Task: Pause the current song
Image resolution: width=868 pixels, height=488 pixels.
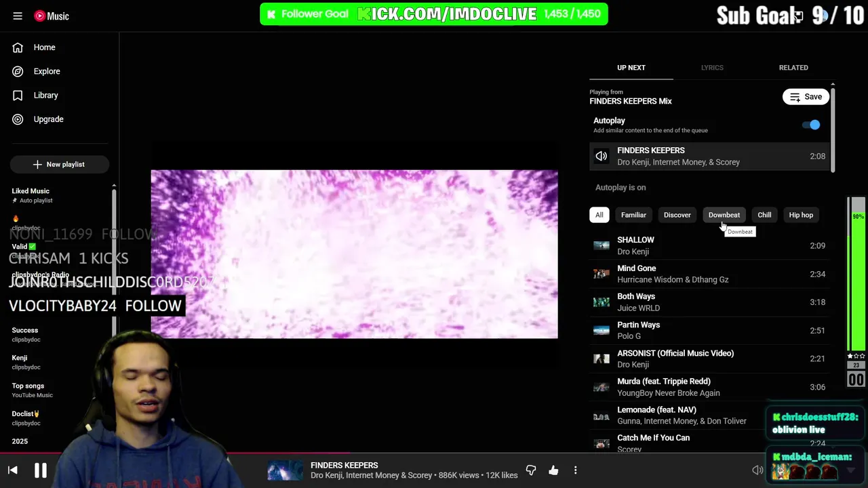Action: tap(40, 470)
